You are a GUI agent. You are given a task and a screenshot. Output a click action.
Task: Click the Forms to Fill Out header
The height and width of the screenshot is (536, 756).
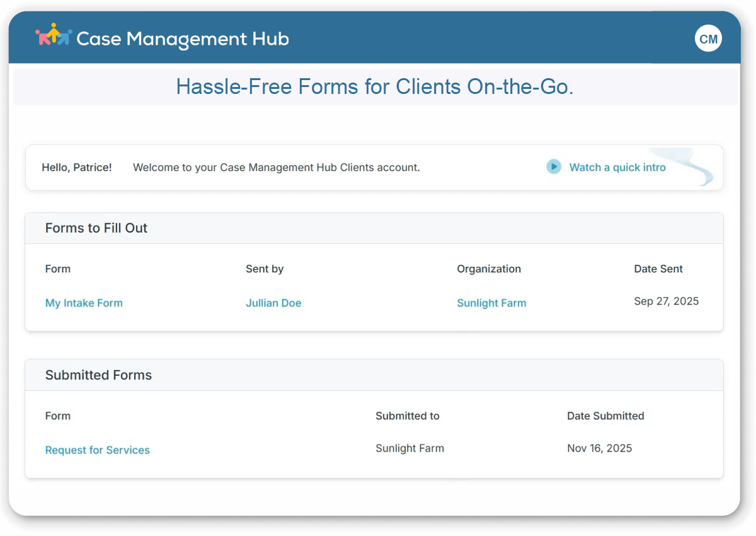[x=96, y=228]
